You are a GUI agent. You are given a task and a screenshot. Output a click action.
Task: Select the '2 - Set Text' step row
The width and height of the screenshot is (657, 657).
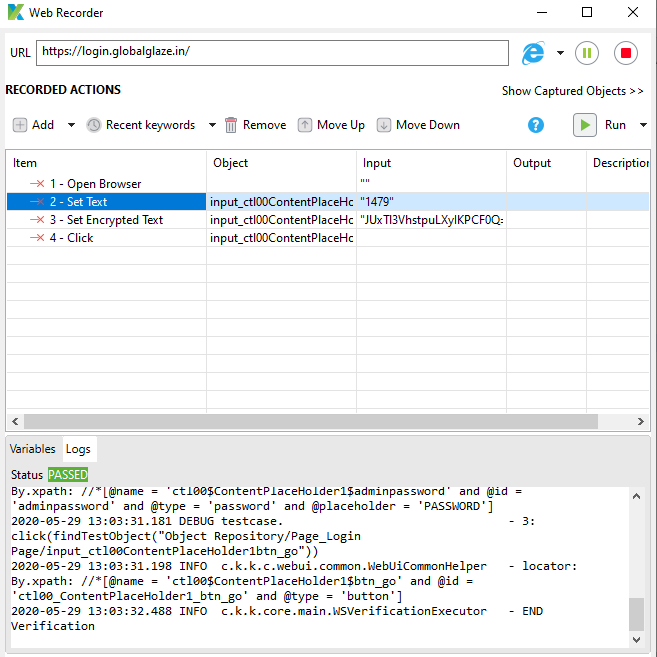[x=328, y=202]
